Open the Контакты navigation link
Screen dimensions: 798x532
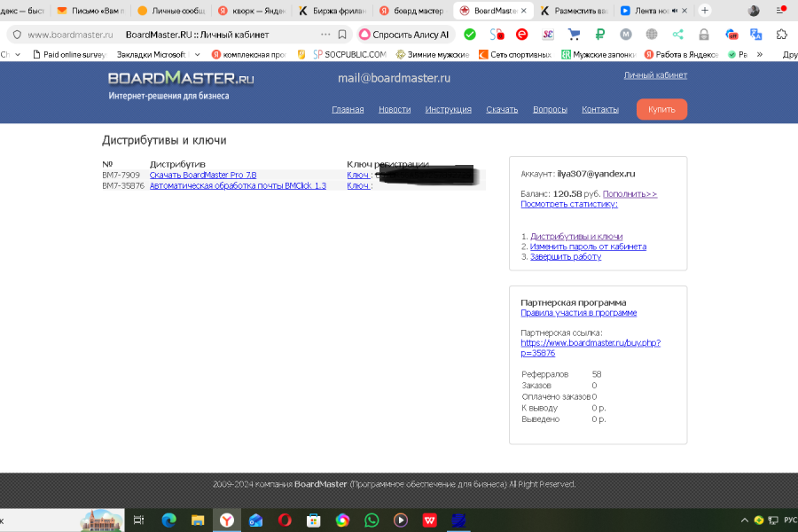pos(600,109)
